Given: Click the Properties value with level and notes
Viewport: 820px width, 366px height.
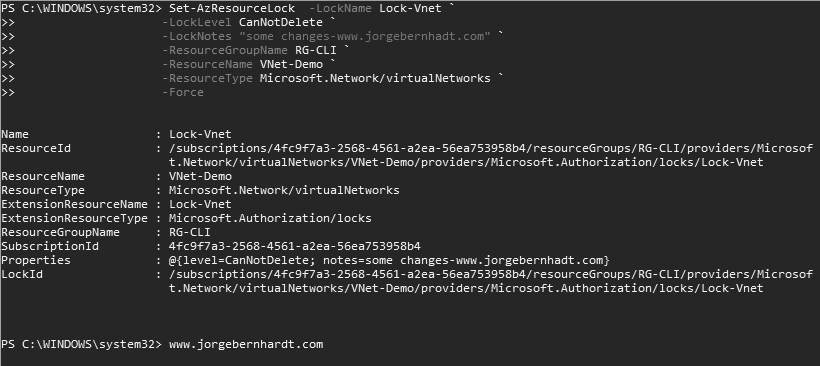Looking at the screenshot, I should pyautogui.click(x=389, y=260).
